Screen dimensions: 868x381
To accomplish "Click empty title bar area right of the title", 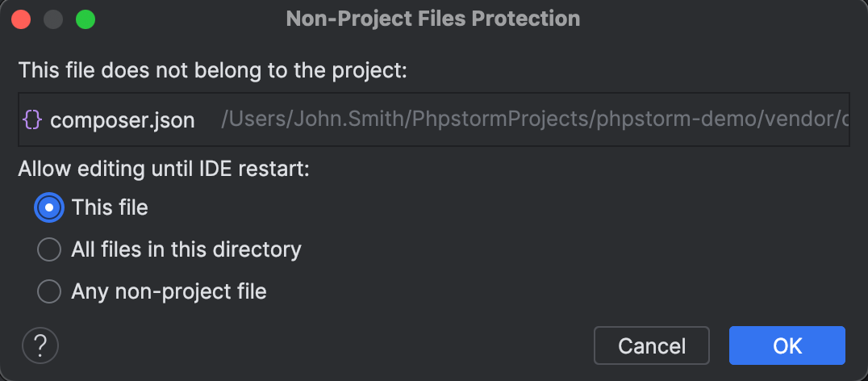I will [726, 19].
